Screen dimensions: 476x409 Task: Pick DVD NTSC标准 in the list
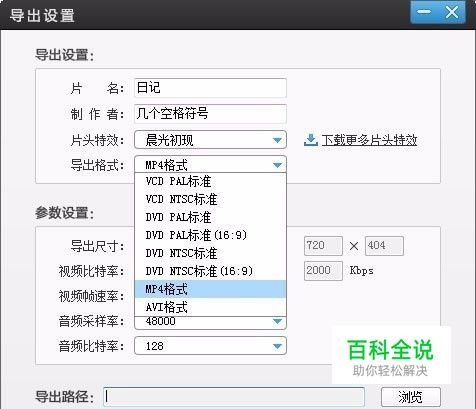pos(210,253)
